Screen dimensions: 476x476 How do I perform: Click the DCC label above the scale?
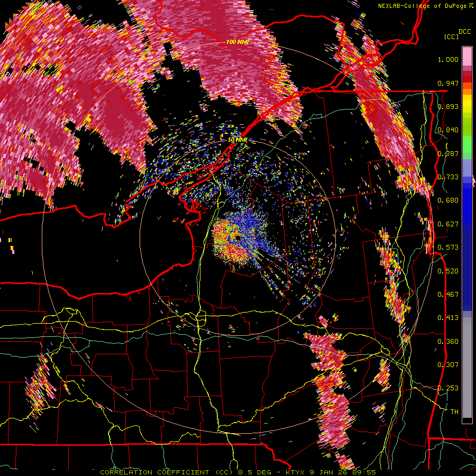pyautogui.click(x=464, y=32)
